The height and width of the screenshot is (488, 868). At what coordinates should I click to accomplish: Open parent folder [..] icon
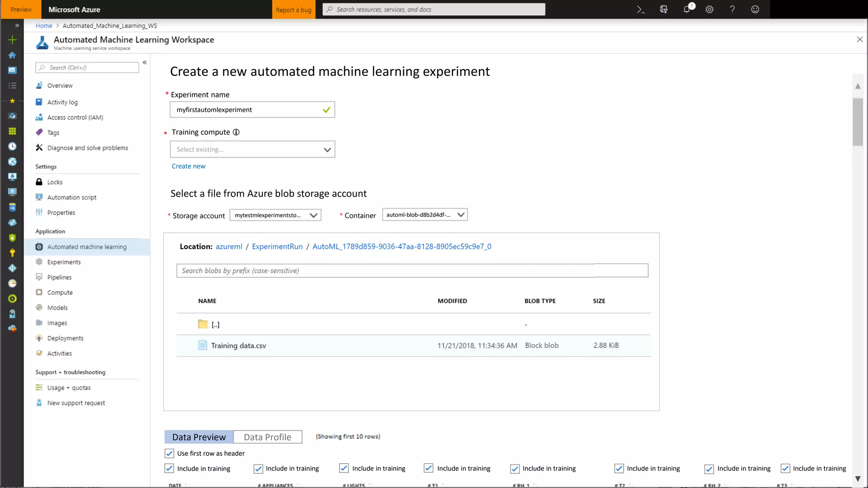(203, 324)
